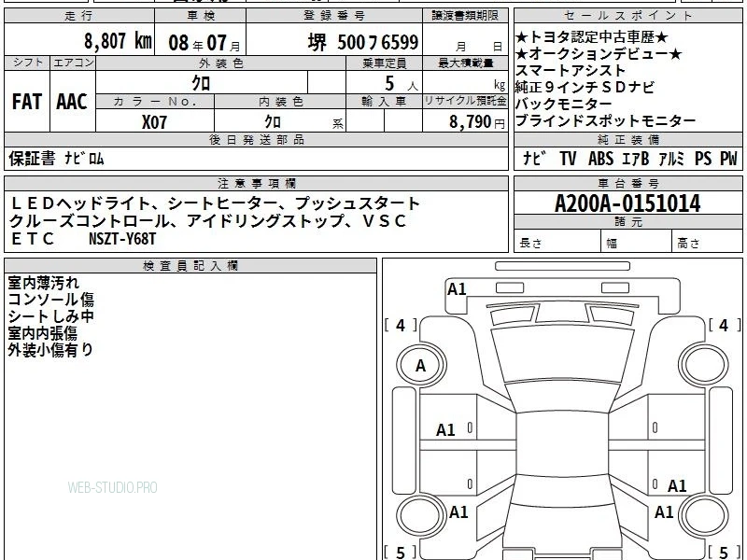Select the text 保証書 ナビロム
This screenshot has width=747, height=560.
pos(56,158)
